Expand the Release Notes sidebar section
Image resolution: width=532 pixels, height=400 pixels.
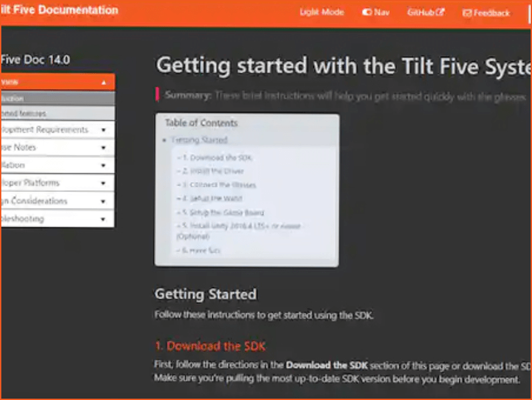click(x=58, y=147)
